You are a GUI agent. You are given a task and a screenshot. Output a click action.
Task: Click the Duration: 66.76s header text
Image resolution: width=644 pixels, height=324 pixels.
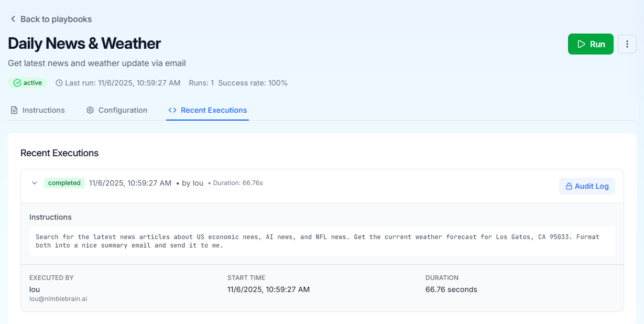click(x=238, y=183)
